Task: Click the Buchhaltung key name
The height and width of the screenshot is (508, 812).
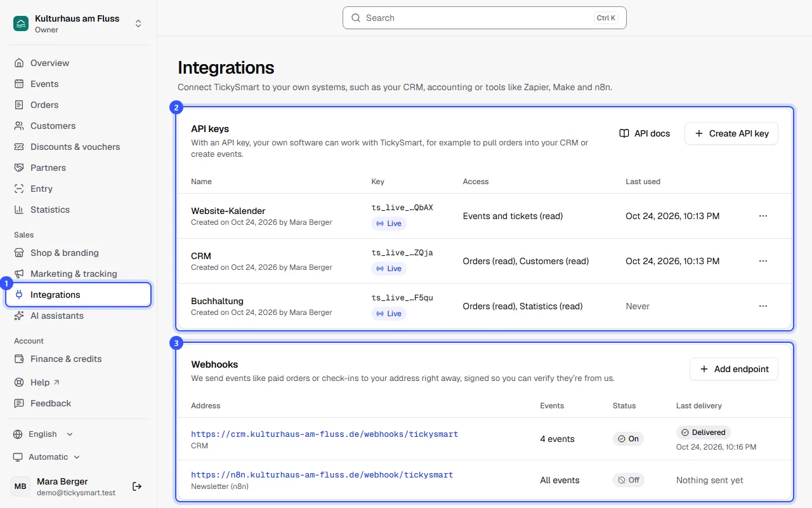Action: (x=218, y=301)
